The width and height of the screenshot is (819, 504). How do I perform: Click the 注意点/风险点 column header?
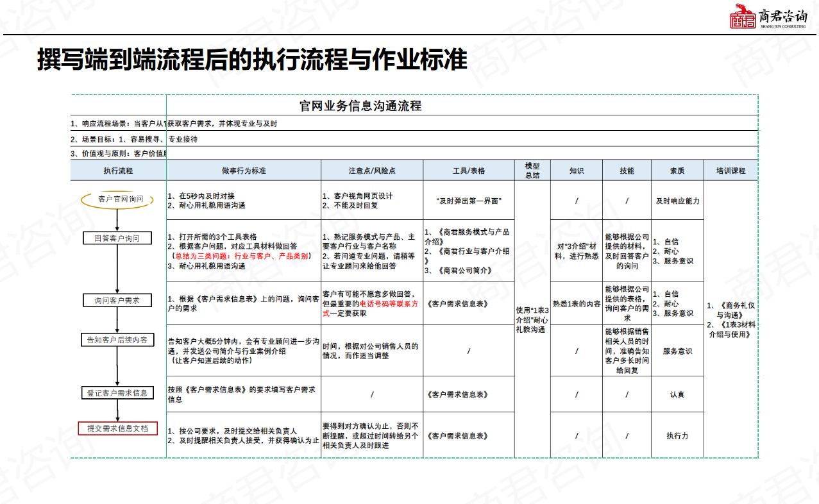point(372,171)
